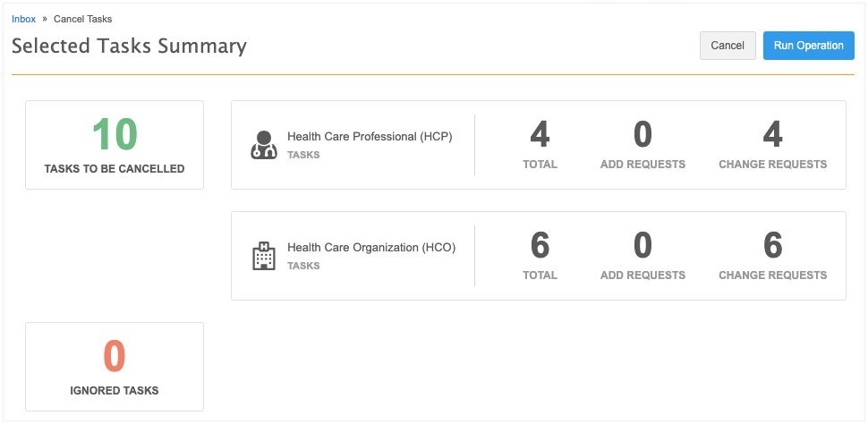
Task: Click the Tasks sublabel under HCP
Action: (303, 155)
